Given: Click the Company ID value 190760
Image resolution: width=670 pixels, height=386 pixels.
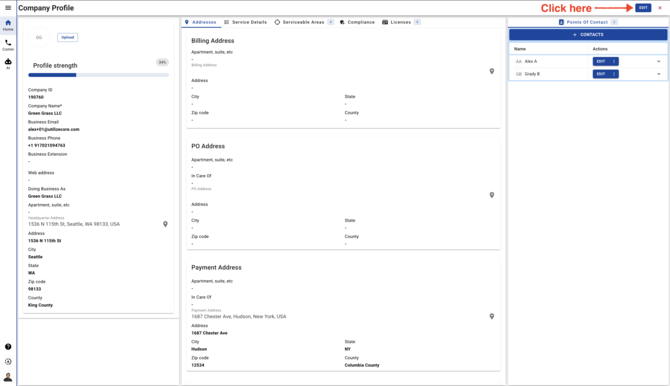Looking at the screenshot, I should (x=36, y=97).
